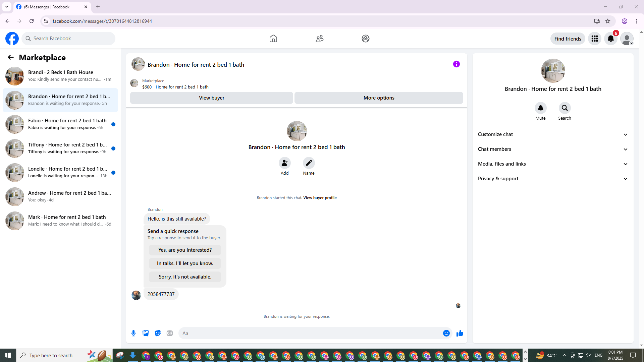Open the Windows notification center icon

click(x=633, y=355)
